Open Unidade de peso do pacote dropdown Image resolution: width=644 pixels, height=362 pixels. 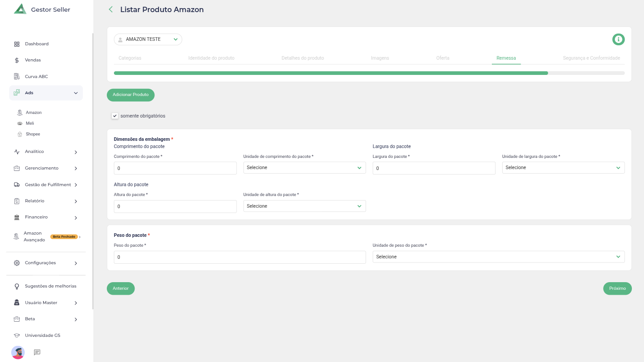(498, 257)
